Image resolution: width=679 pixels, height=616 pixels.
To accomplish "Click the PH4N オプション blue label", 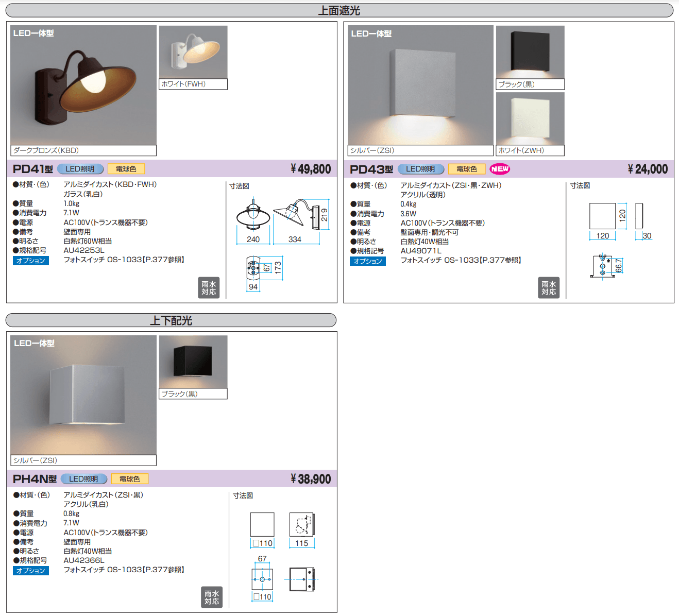I will pos(30,571).
